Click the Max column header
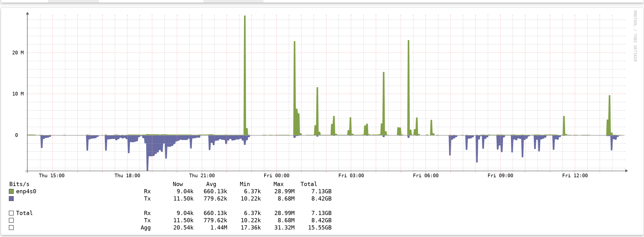Screen dimensions: 644x237 click(x=278, y=184)
